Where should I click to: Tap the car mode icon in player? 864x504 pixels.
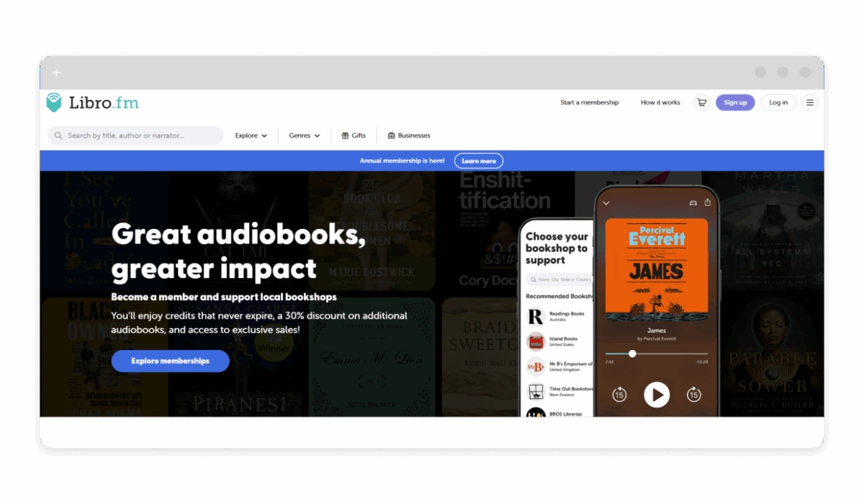(693, 203)
